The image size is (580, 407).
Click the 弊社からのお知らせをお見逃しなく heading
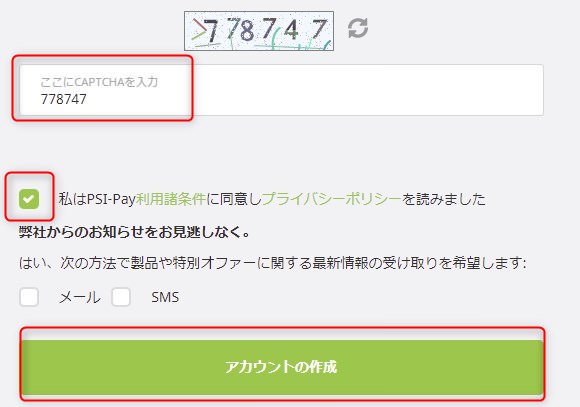135,232
